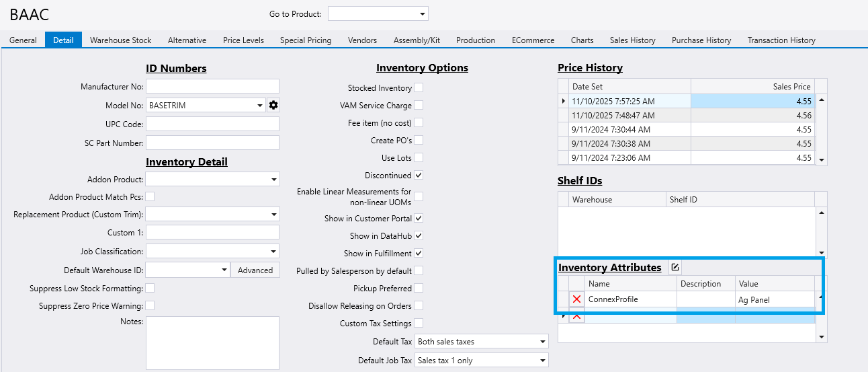The image size is (868, 372).
Task: Click Inventory Attributes scroll down arrow
Action: 821,336
